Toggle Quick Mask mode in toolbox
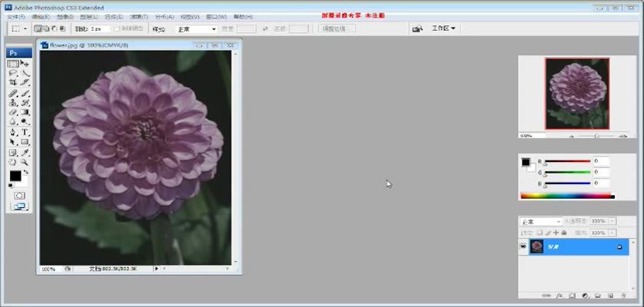Viewport: 644px width, 307px height. click(x=19, y=196)
